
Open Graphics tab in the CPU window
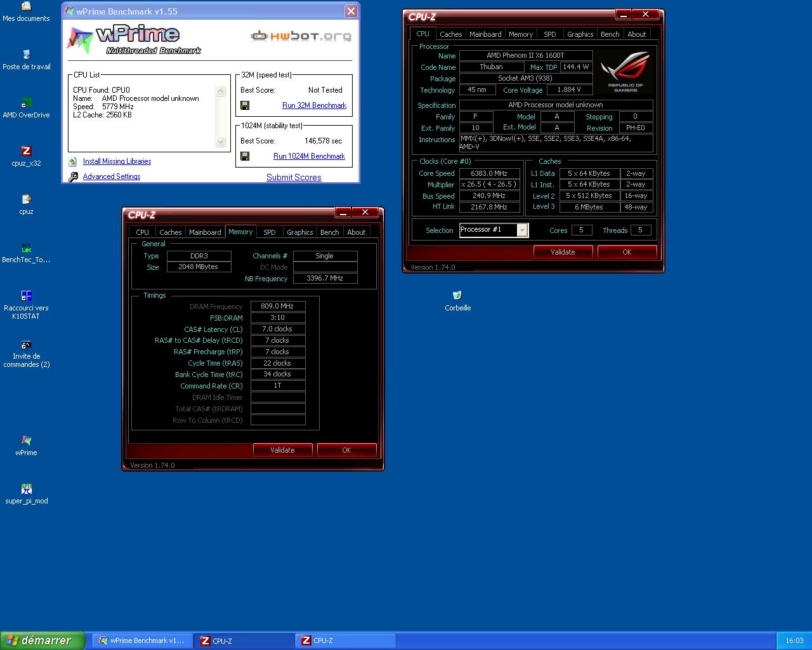[580, 34]
